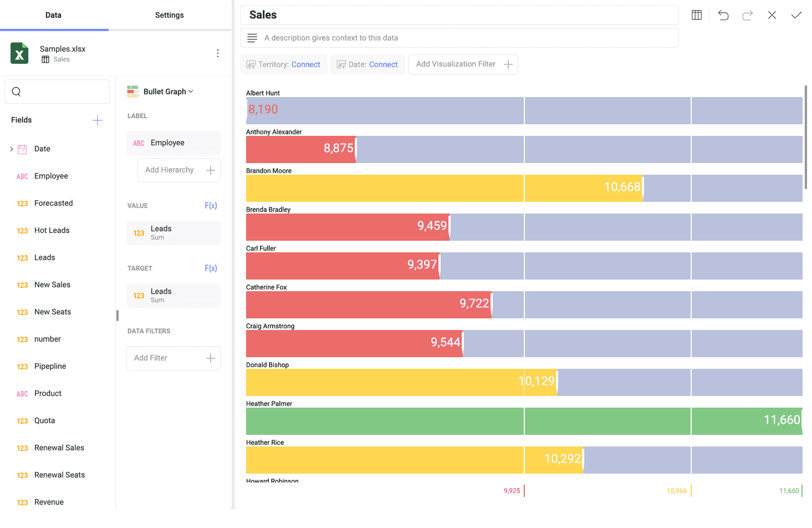Click the 123 icon in the TARGET Leads pill
This screenshot has height=528, width=812.
tap(139, 296)
